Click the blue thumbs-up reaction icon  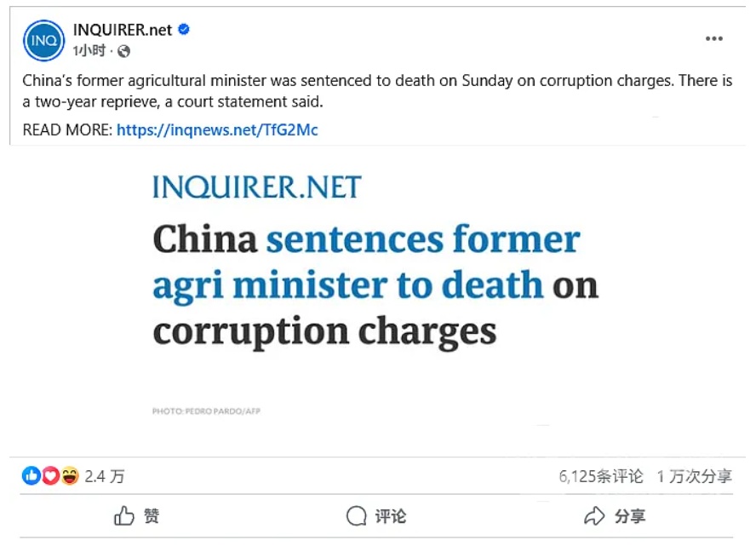pos(31,476)
